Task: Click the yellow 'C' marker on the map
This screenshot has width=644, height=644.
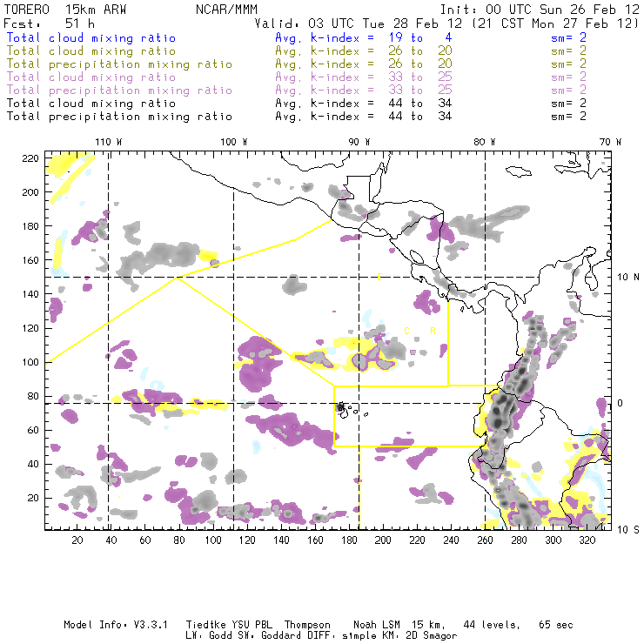Action: click(406, 331)
